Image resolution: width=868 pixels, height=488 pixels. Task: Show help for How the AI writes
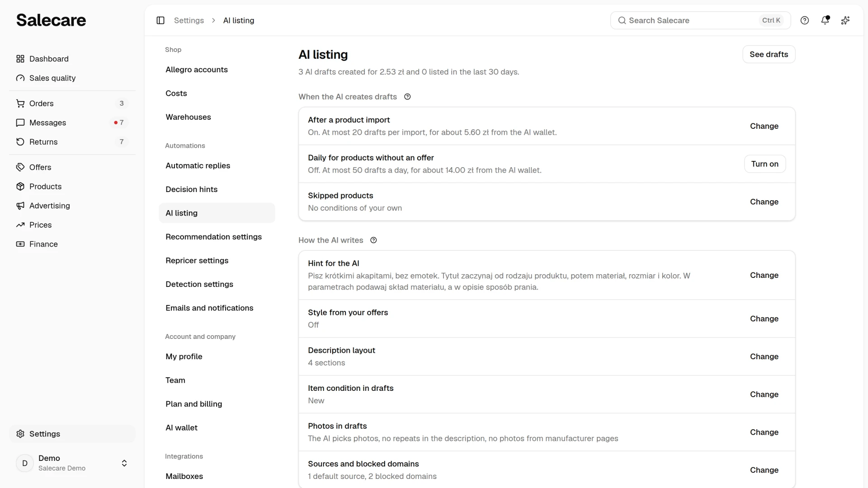coord(373,240)
